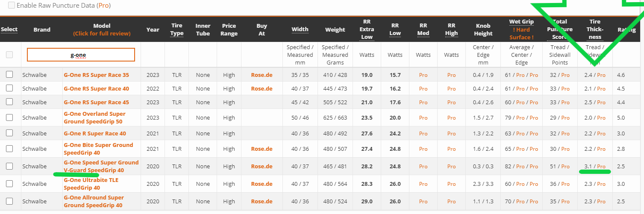Screen dimensions: 644x214
Task: Toggle the select-all checkbox in the filter row
Action: (x=9, y=55)
